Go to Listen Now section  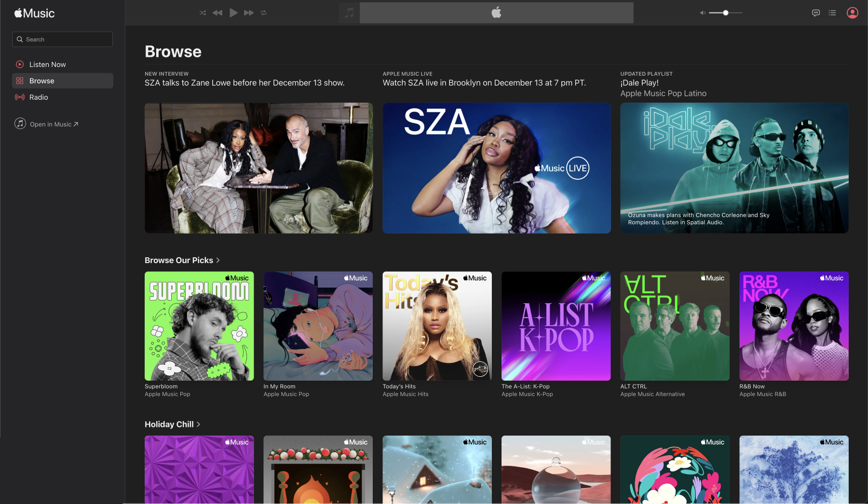[x=47, y=65]
